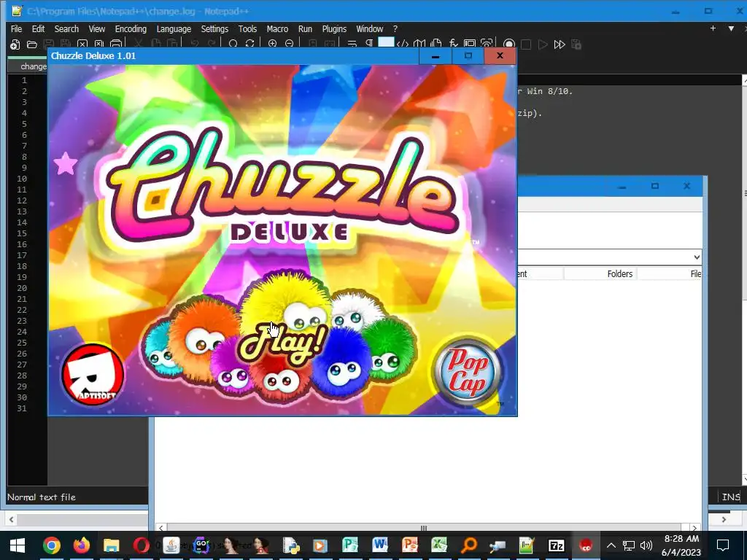The height and width of the screenshot is (560, 747).
Task: Click the Windows Start button
Action: point(18,545)
